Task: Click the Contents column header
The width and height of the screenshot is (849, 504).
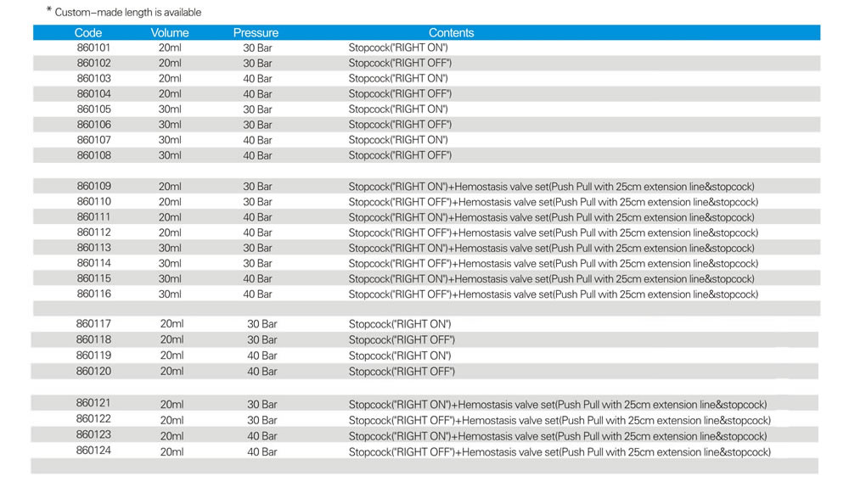Action: tap(451, 33)
